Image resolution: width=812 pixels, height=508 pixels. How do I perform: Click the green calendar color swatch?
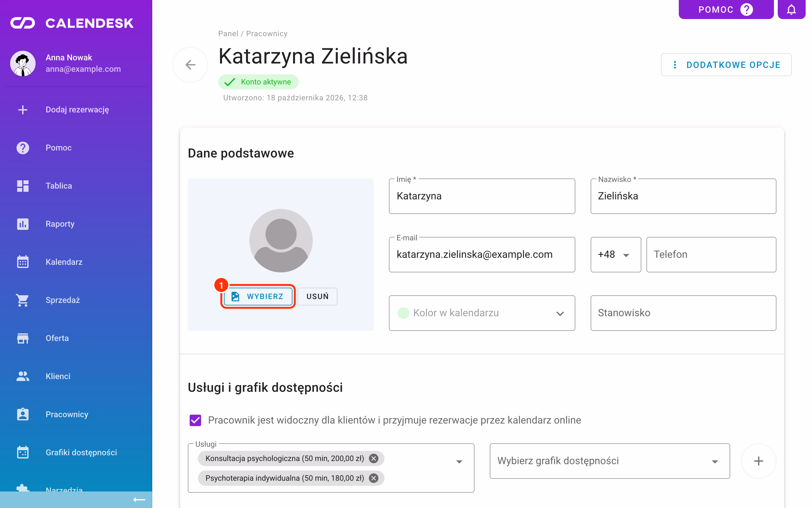pos(403,313)
